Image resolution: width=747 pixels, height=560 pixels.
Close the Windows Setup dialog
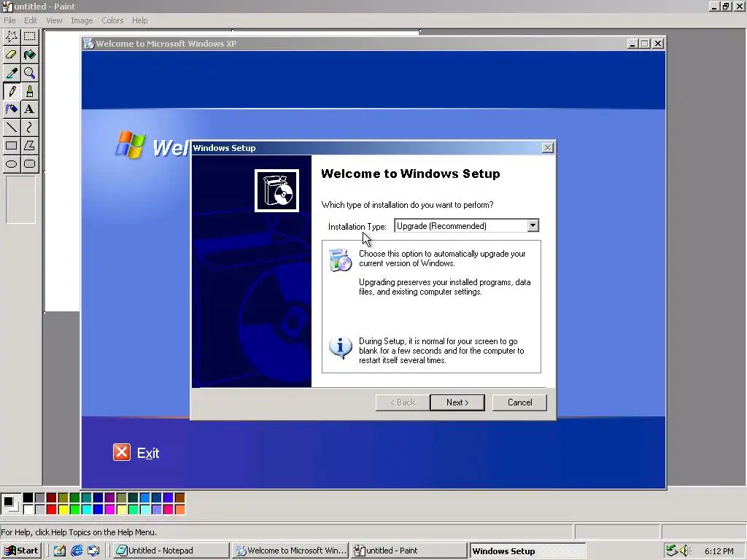(x=548, y=147)
